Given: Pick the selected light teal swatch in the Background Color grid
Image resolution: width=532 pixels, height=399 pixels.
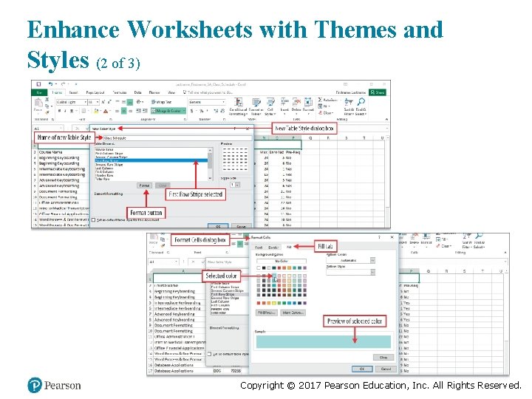Looking at the screenshot, I should [x=274, y=276].
